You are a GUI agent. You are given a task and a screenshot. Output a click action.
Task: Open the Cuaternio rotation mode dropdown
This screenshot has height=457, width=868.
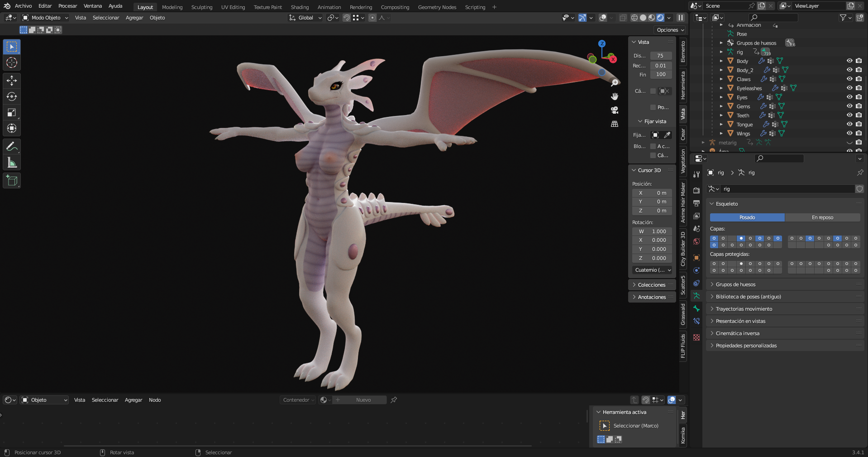(x=653, y=270)
